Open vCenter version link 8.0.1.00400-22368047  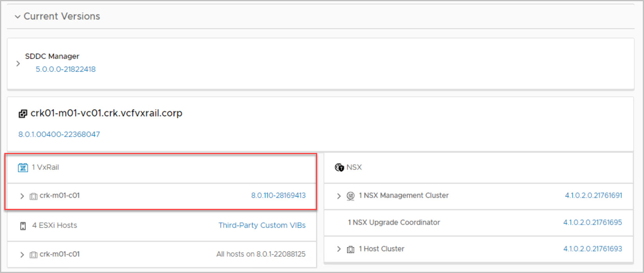[x=59, y=134]
